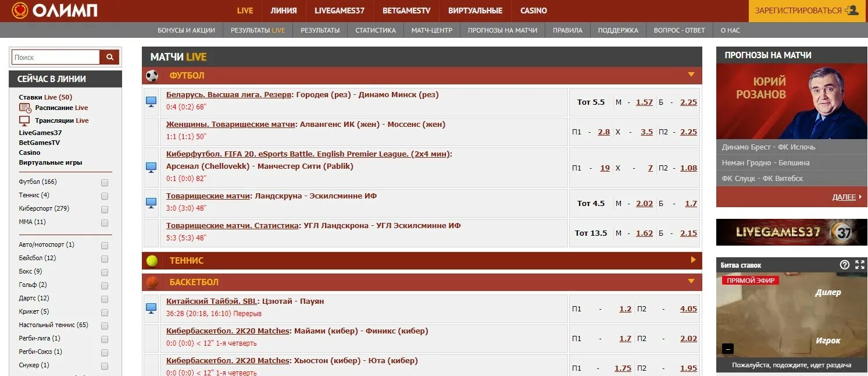Open Бонусы и акции submenu item

click(187, 30)
